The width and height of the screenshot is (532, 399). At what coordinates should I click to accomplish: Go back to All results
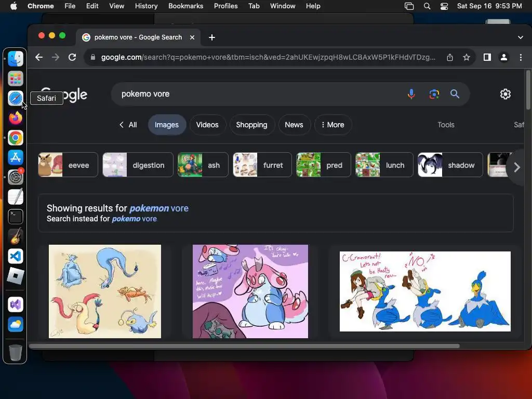128,125
